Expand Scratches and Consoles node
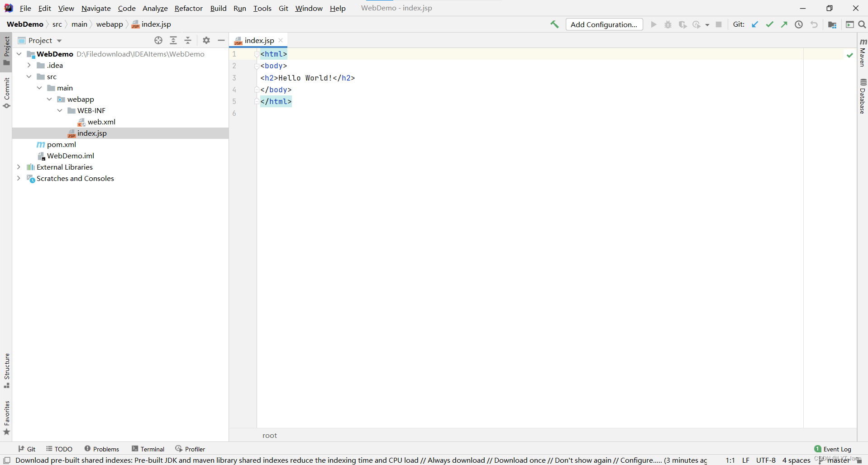Image resolution: width=868 pixels, height=465 pixels. 19,178
